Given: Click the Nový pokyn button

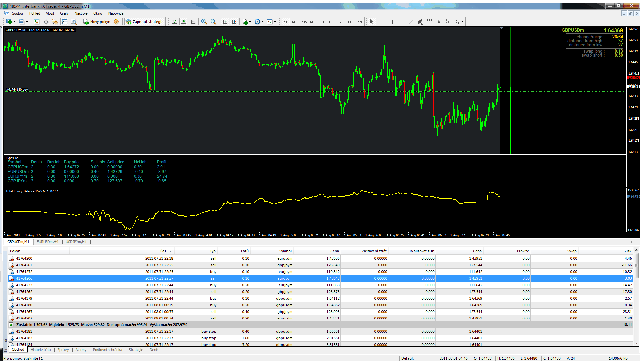Looking at the screenshot, I should (x=97, y=22).
